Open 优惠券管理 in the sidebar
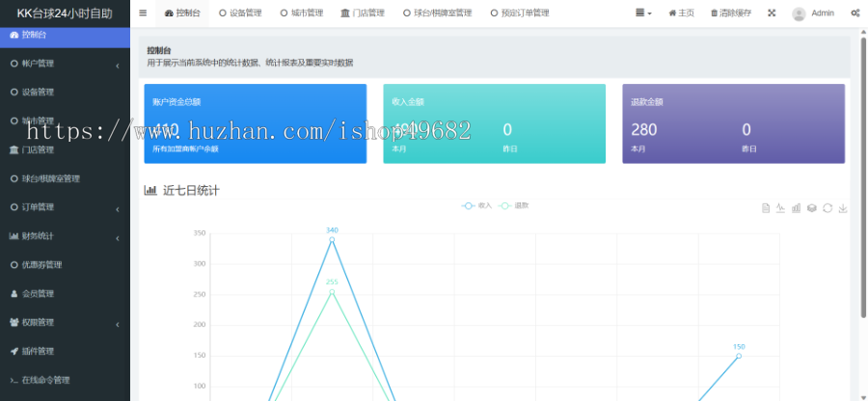Screen dimensions: 868x401 click(65, 265)
